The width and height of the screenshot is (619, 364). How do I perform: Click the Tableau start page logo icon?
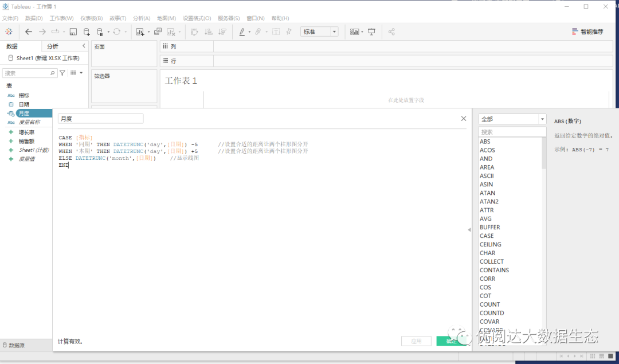(x=9, y=32)
